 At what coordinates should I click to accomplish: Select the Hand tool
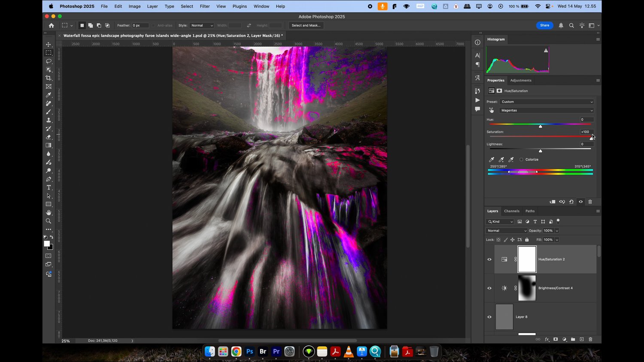(x=49, y=213)
